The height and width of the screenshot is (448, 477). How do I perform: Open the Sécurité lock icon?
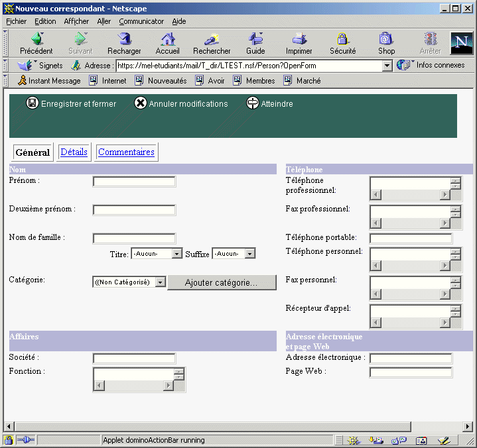click(343, 39)
